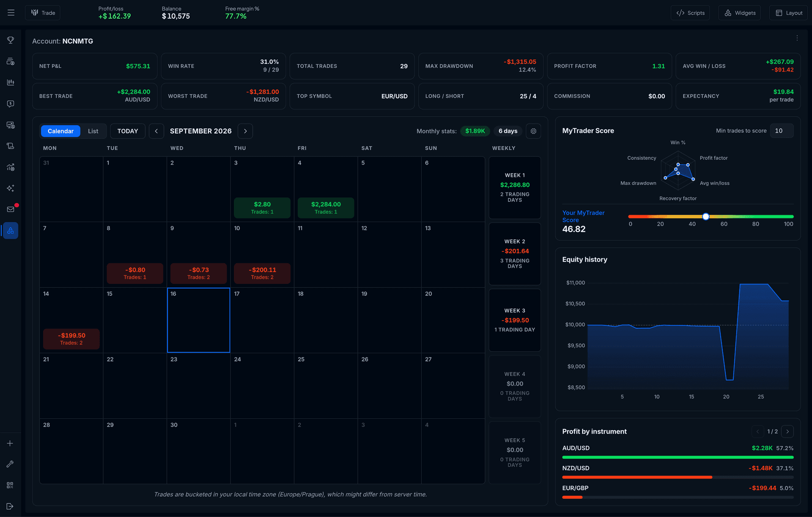Click the WEEK 1 summary card
Image resolution: width=812 pixels, height=517 pixels.
tap(515, 187)
